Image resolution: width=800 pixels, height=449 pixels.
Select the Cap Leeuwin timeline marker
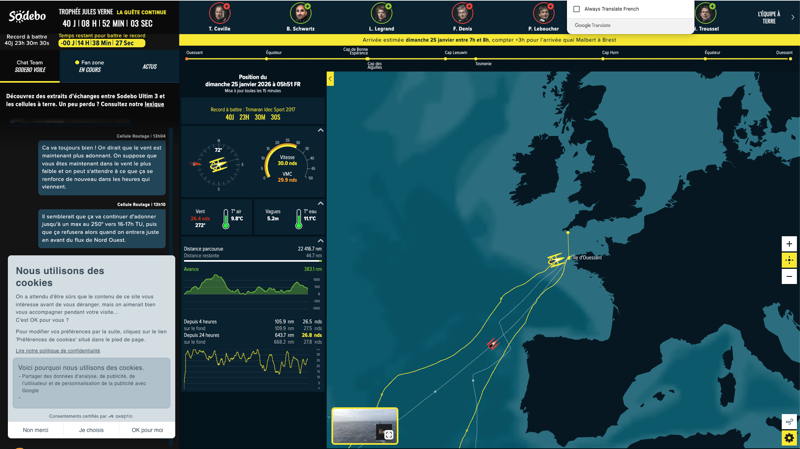click(445, 59)
